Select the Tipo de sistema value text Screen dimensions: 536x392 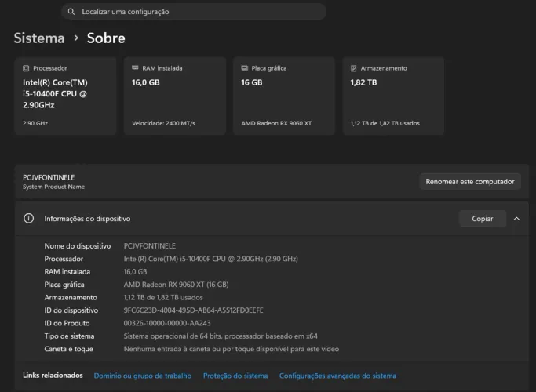221,336
